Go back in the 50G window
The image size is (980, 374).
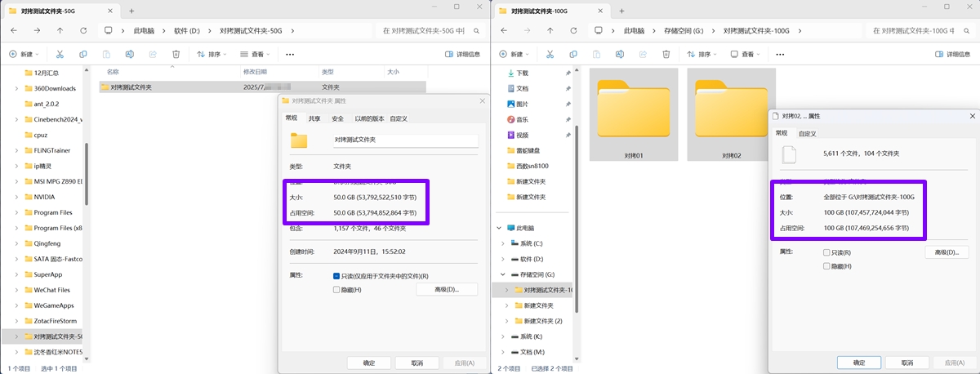click(14, 30)
